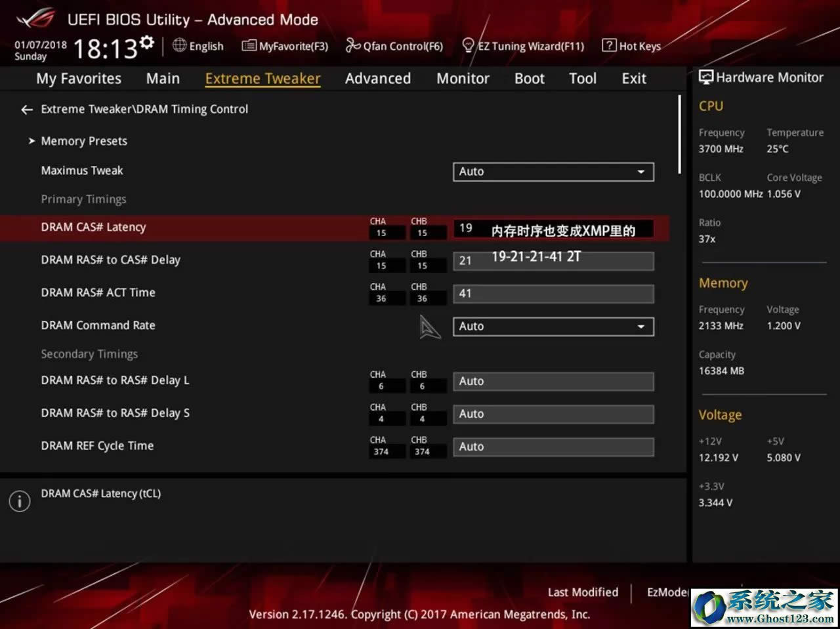The image size is (840, 629).
Task: Click the Hardware Monitor panel icon
Action: coord(705,77)
